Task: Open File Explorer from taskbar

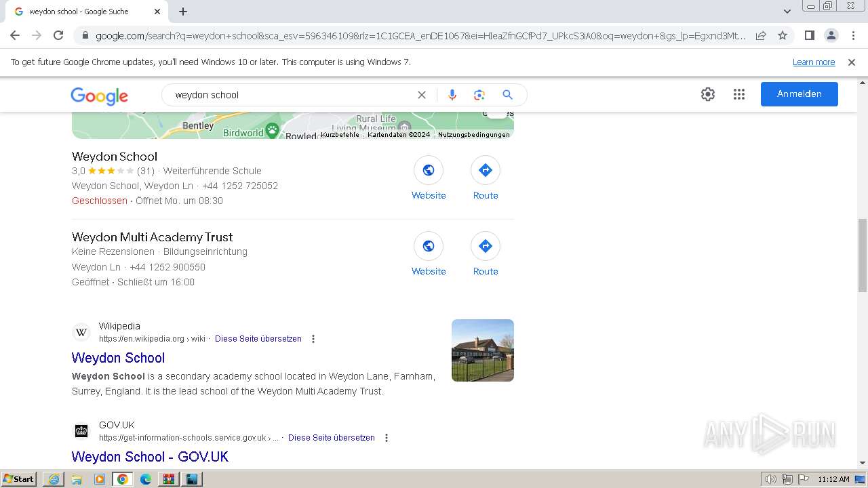Action: [x=77, y=479]
